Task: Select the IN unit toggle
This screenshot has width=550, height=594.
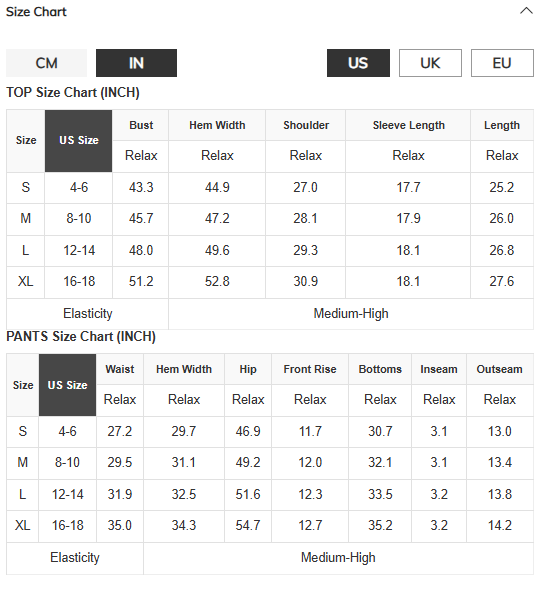Action: tap(136, 63)
